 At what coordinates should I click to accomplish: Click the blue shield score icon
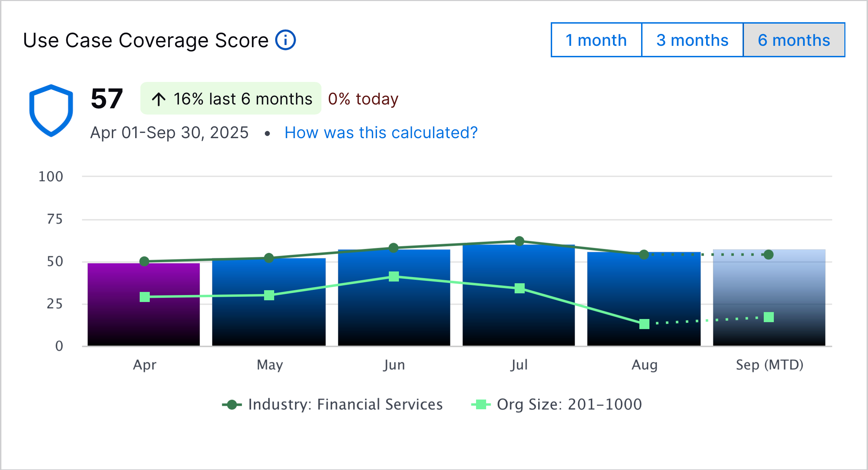[x=51, y=110]
